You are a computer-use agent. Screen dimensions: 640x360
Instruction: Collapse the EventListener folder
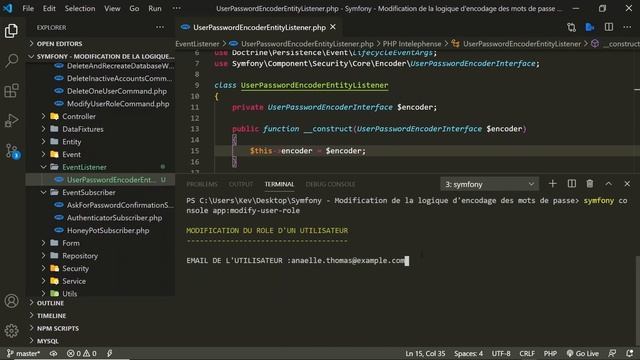tap(84, 167)
